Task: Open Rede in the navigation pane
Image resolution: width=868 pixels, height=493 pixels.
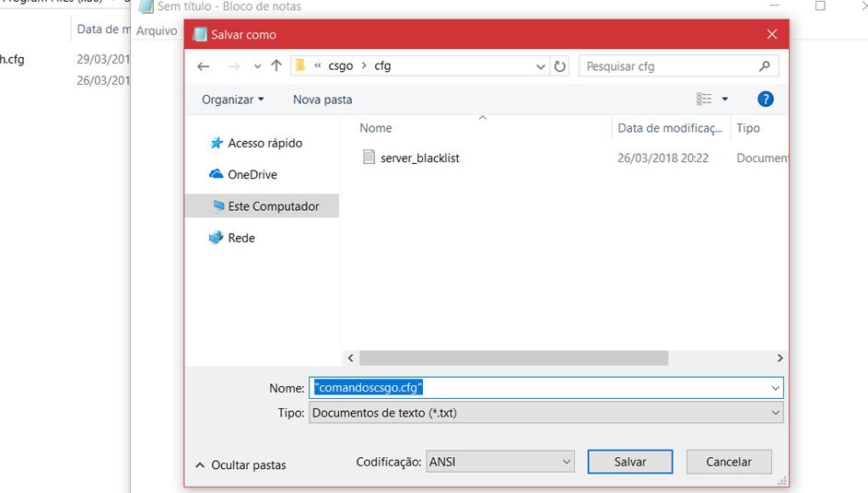Action: tap(240, 238)
